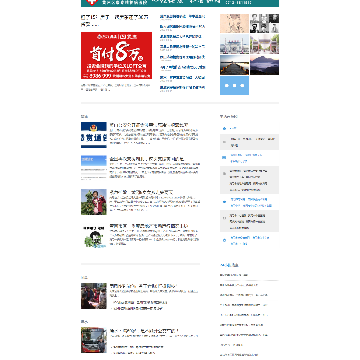Open the cartoon figure article thumbnail
Image resolution: width=360 pixels, height=360 pixels.
94,236
